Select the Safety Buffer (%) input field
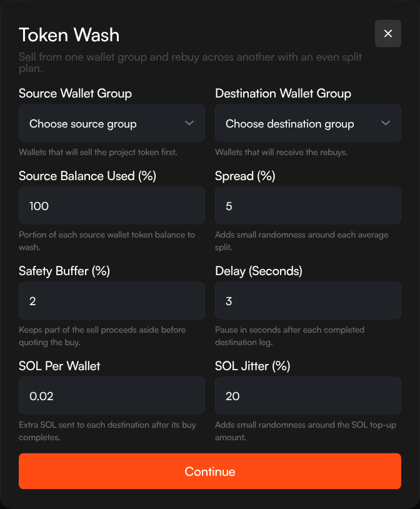 coord(111,301)
